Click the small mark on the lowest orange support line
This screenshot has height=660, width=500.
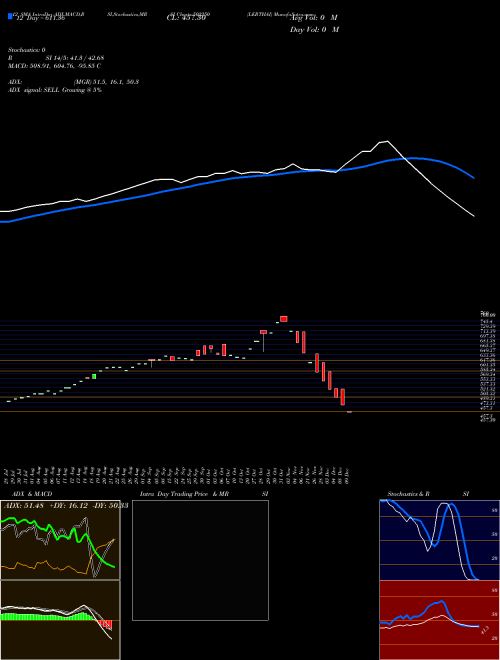[349, 412]
